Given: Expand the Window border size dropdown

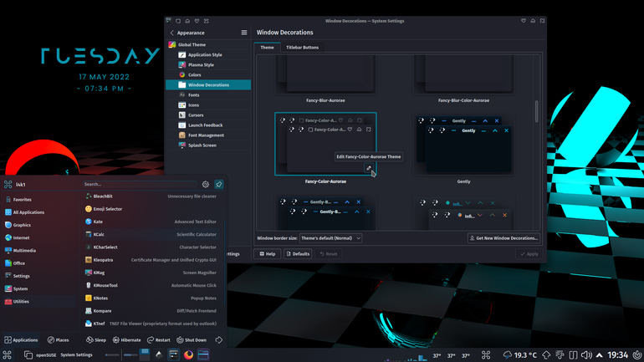Looking at the screenshot, I should point(330,238).
